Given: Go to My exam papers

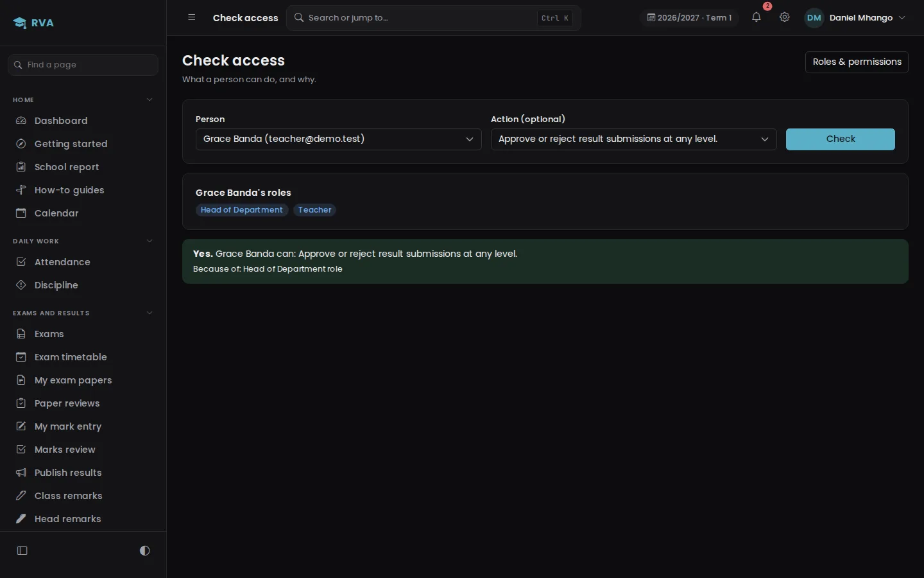Looking at the screenshot, I should click(83, 380).
